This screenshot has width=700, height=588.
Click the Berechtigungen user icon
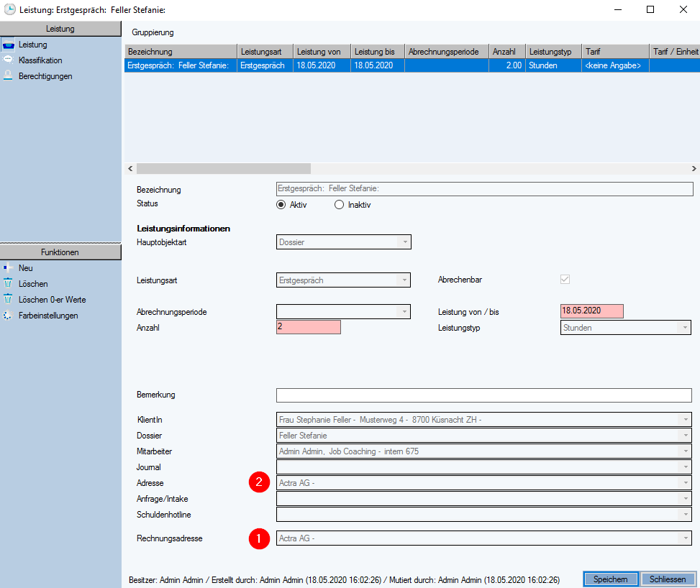point(8,76)
